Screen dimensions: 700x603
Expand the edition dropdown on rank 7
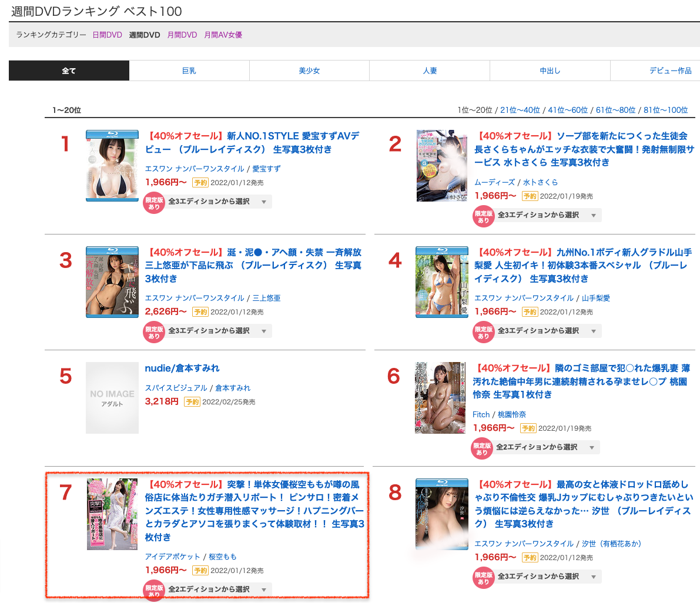coord(218,589)
